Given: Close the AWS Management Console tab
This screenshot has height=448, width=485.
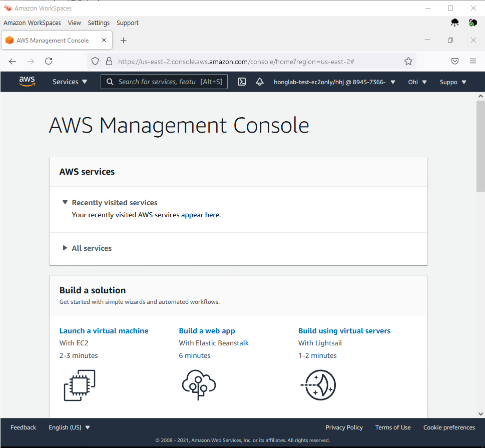Looking at the screenshot, I should click(x=104, y=40).
